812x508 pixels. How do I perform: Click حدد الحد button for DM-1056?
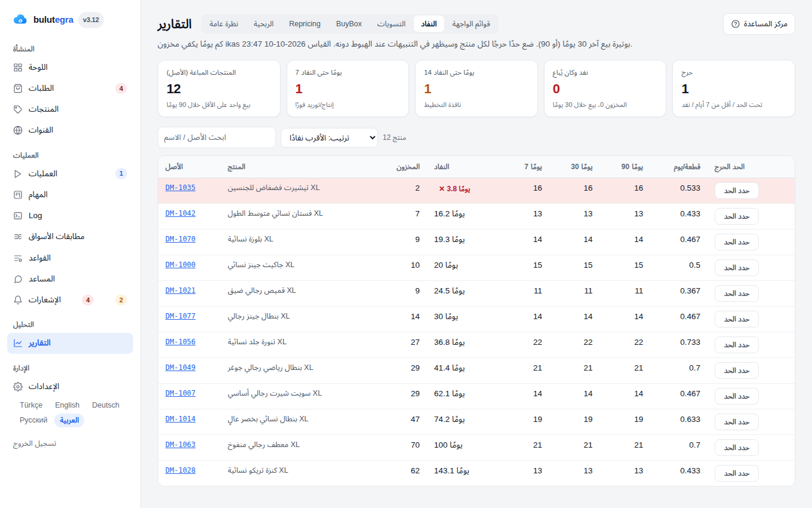pyautogui.click(x=736, y=345)
